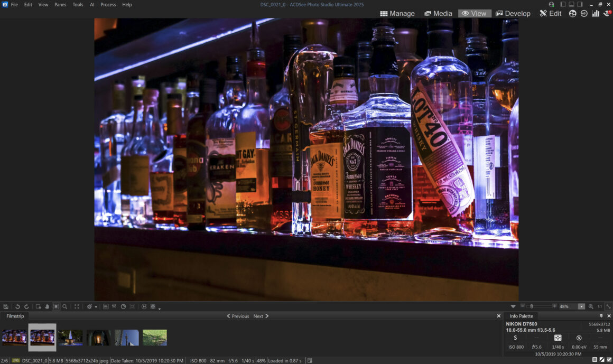Screen dimensions: 613x364
Task: Select the green grass thumbnail
Action: [155, 338]
